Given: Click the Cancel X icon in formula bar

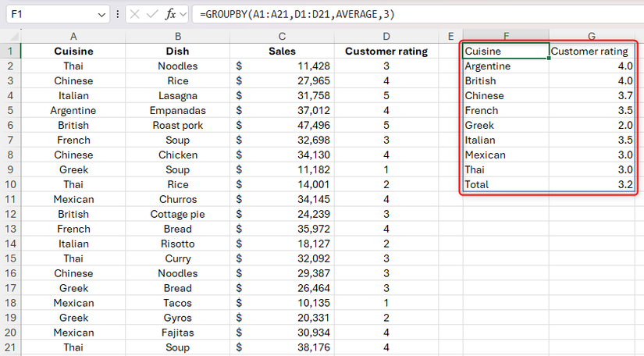Looking at the screenshot, I should 136,15.
